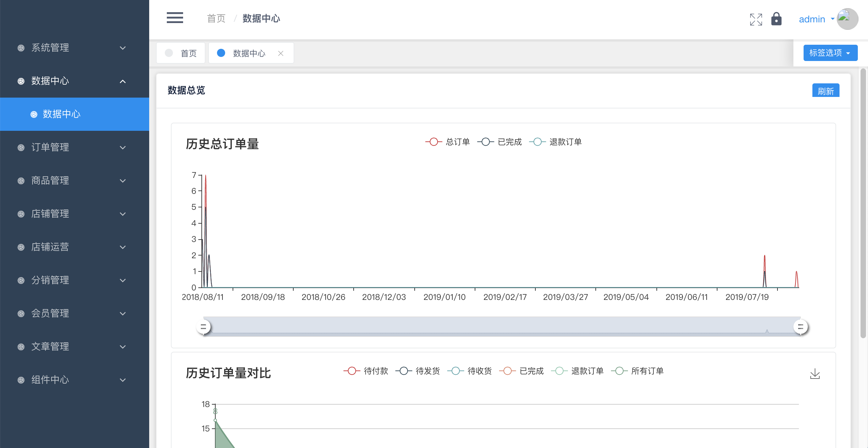Select the 数据中心 submenu item

point(62,114)
